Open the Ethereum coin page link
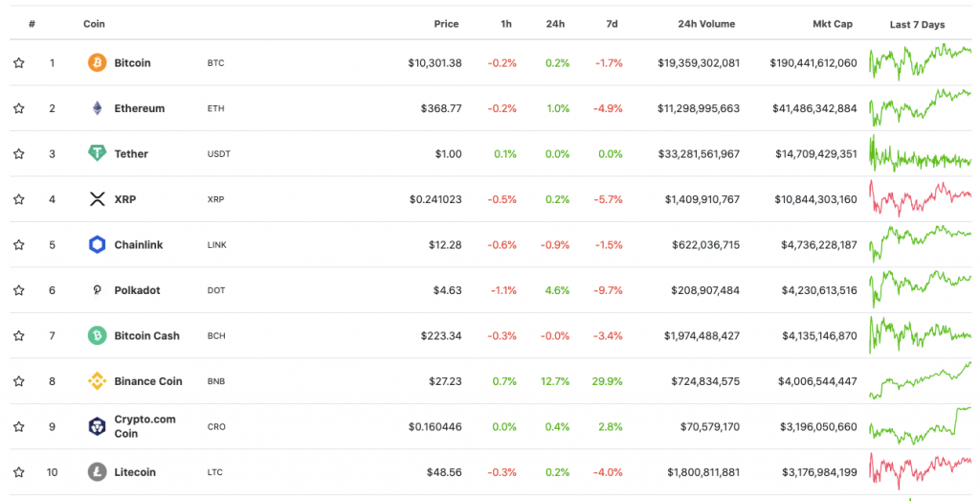 [x=140, y=108]
